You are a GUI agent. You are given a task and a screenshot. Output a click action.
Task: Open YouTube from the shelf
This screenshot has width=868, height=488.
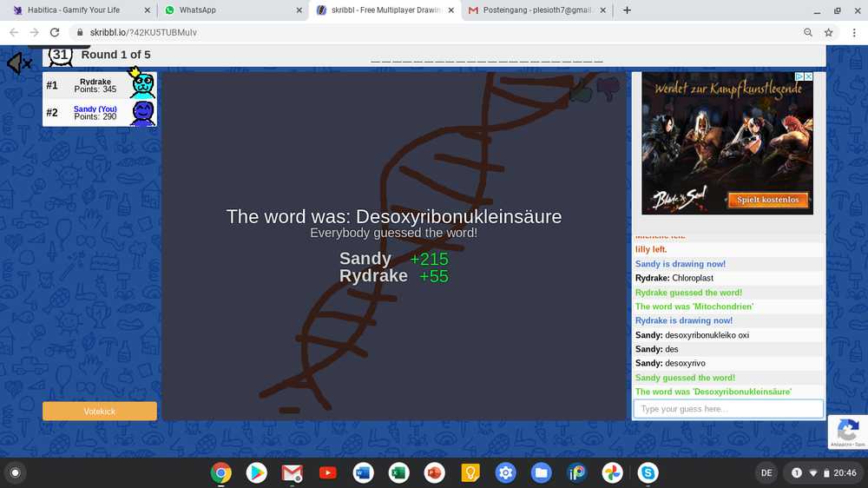(x=327, y=473)
